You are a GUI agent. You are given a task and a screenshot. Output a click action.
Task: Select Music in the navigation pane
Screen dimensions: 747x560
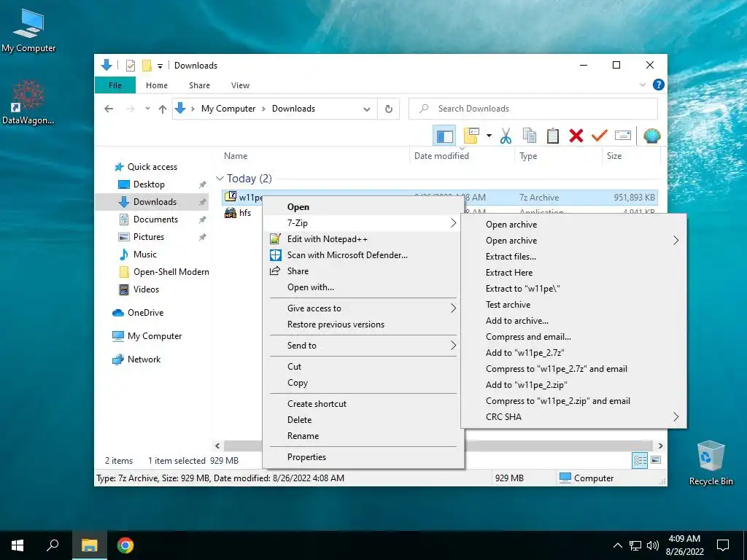(x=145, y=254)
